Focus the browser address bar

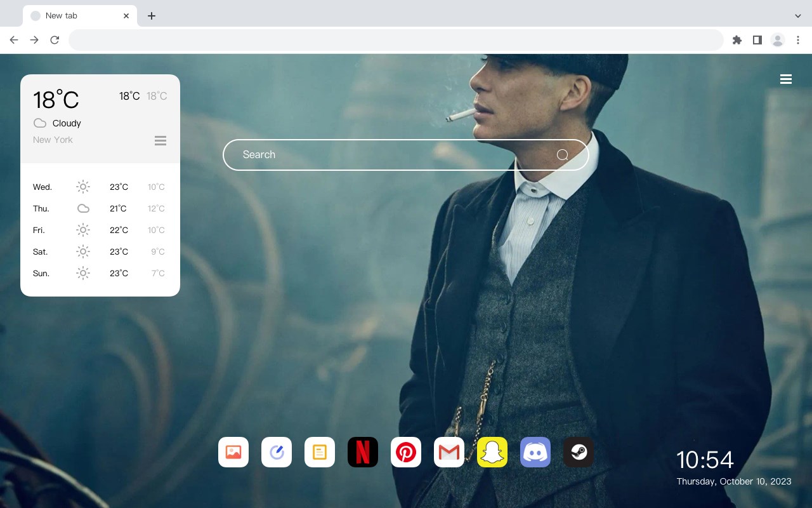point(396,40)
